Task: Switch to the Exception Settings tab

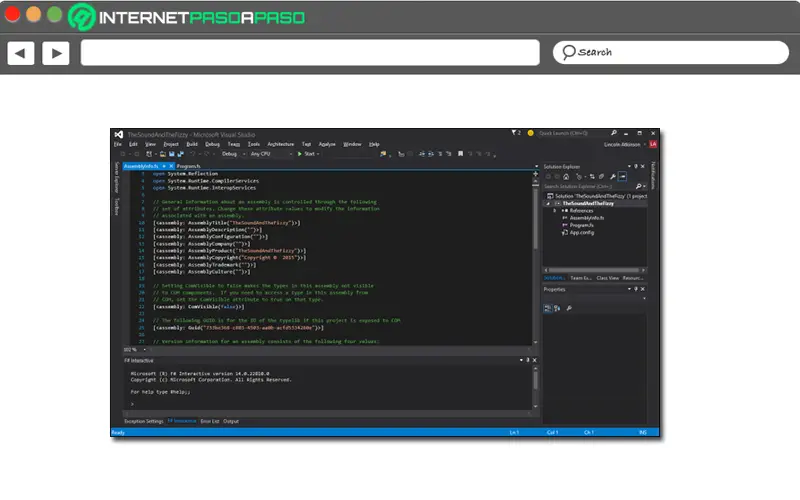Action: click(144, 421)
